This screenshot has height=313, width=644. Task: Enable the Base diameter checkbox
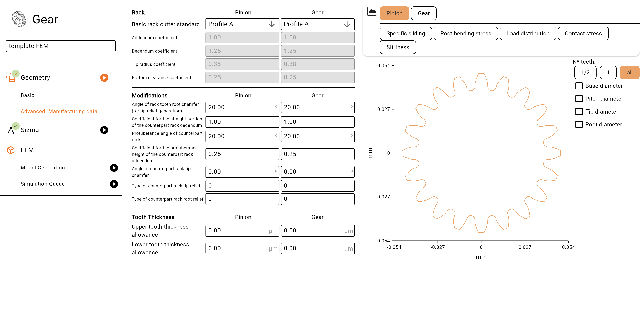[579, 86]
